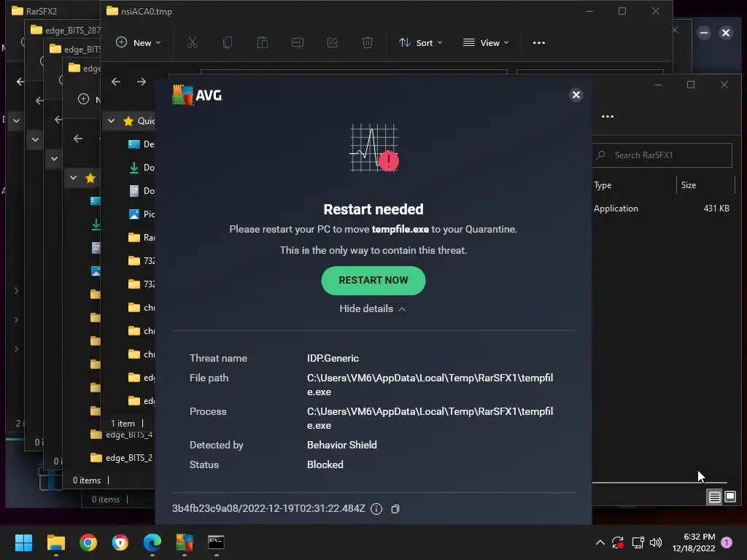This screenshot has height=560, width=747.
Task: Close the AVG alert dialog
Action: 576,95
